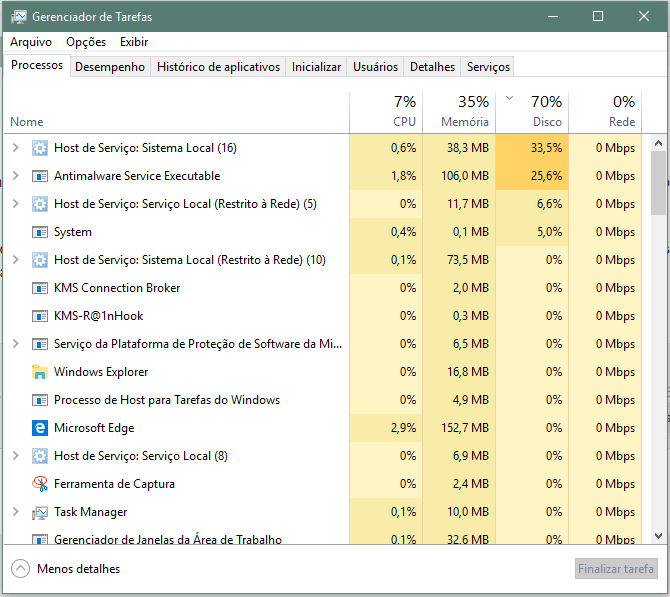This screenshot has width=670, height=597.
Task: Click the 6,6% disk usage cell
Action: [532, 204]
